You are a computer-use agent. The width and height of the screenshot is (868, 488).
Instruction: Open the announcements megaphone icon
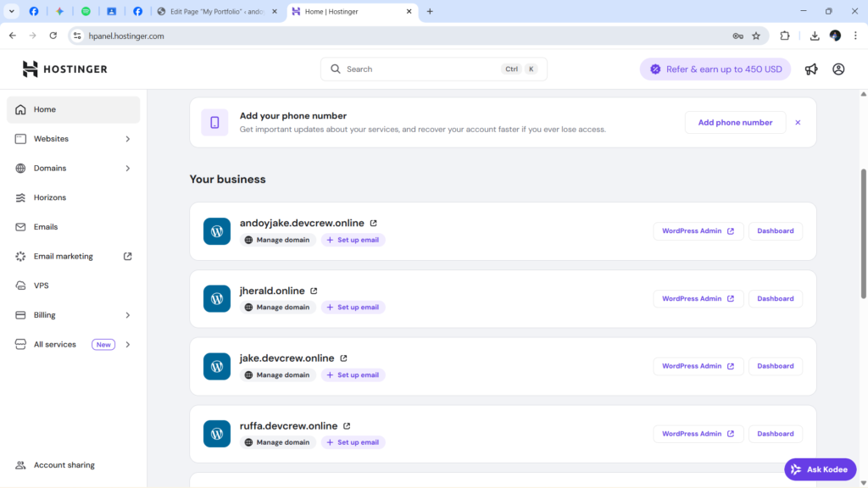click(811, 69)
